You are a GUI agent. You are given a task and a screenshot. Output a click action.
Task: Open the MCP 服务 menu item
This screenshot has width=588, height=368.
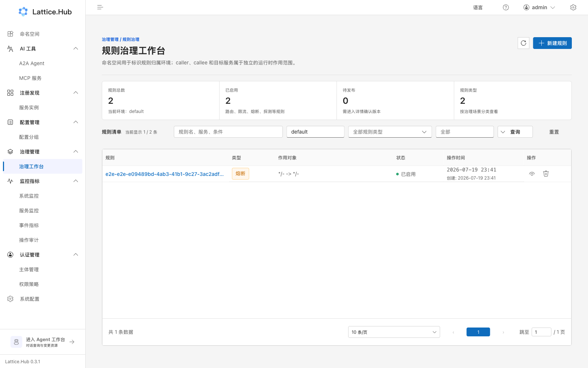pyautogui.click(x=43, y=78)
